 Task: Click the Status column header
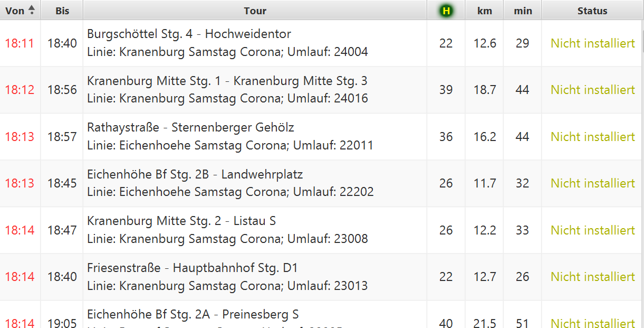(592, 11)
